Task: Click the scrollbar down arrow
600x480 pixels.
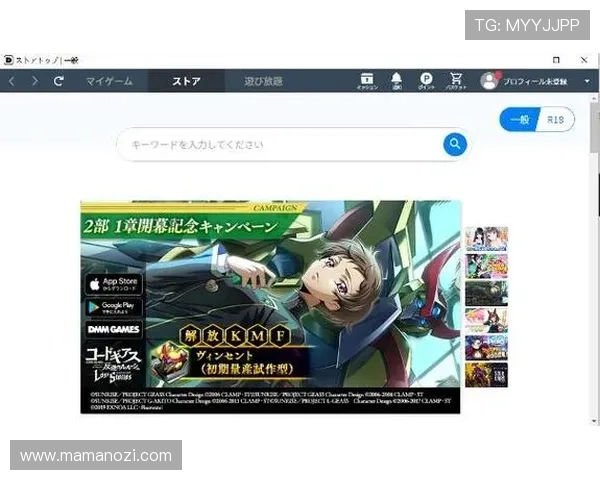Action: click(x=594, y=421)
